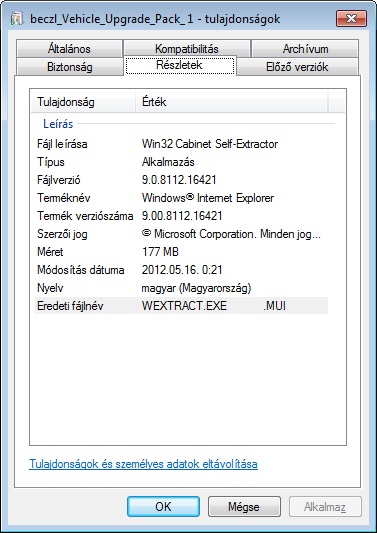Image resolution: width=377 pixels, height=533 pixels.
Task: Select the Eredeti fájlnév label
Action: pyautogui.click(x=70, y=306)
